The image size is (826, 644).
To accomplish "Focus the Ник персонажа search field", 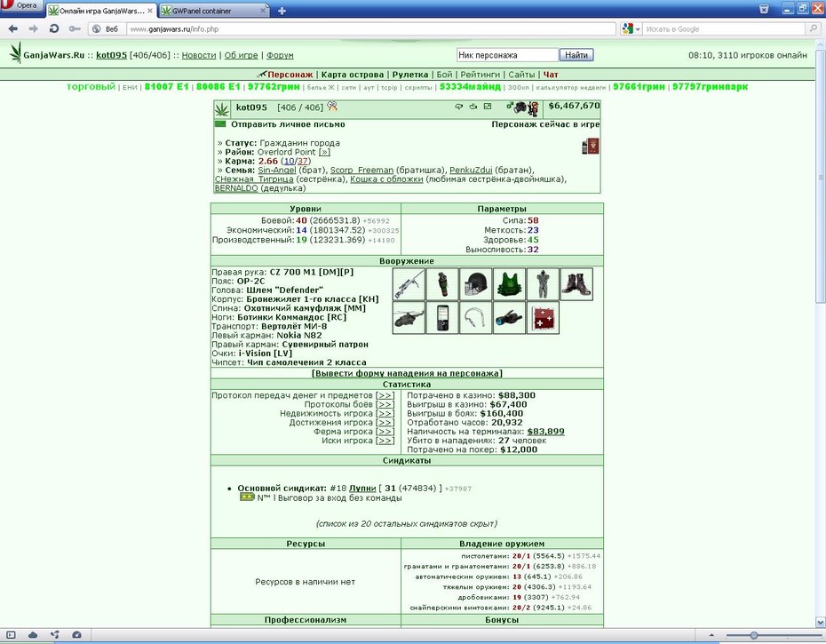I will 507,55.
